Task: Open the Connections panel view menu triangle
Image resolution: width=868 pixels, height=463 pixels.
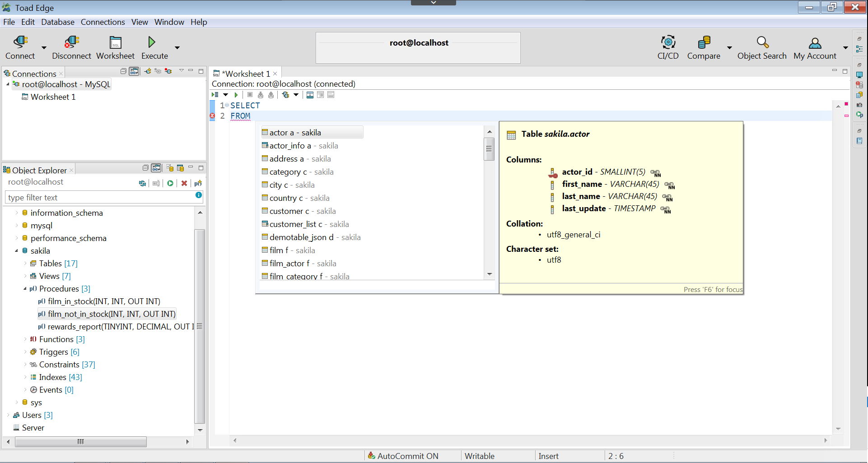Action: (x=181, y=70)
